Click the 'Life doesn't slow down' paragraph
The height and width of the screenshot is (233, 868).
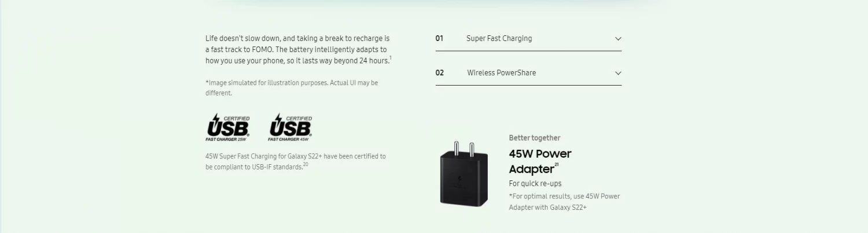tap(298, 49)
